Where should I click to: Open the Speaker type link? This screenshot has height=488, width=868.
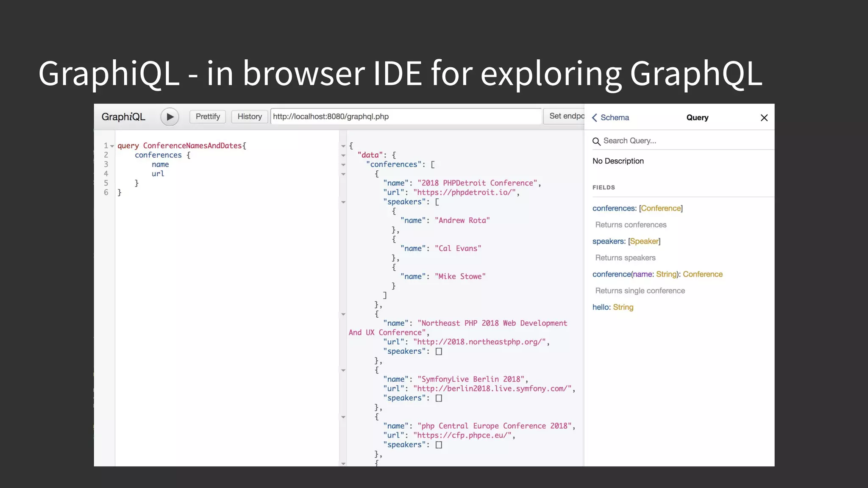pos(644,241)
